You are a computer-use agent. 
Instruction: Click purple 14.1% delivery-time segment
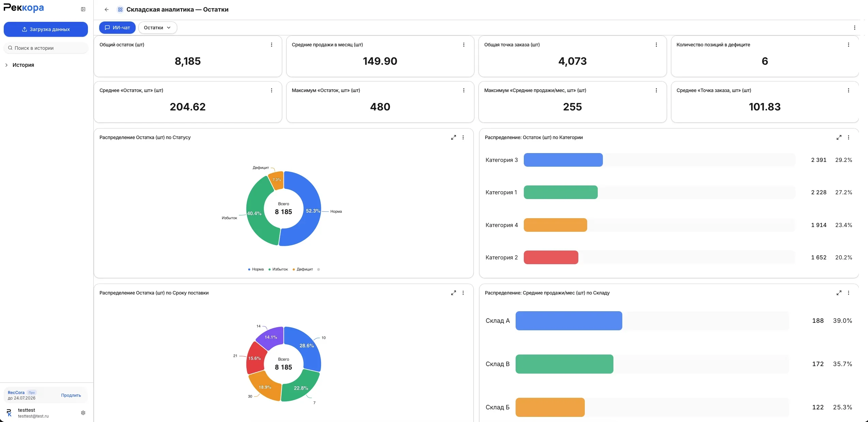coord(271,337)
